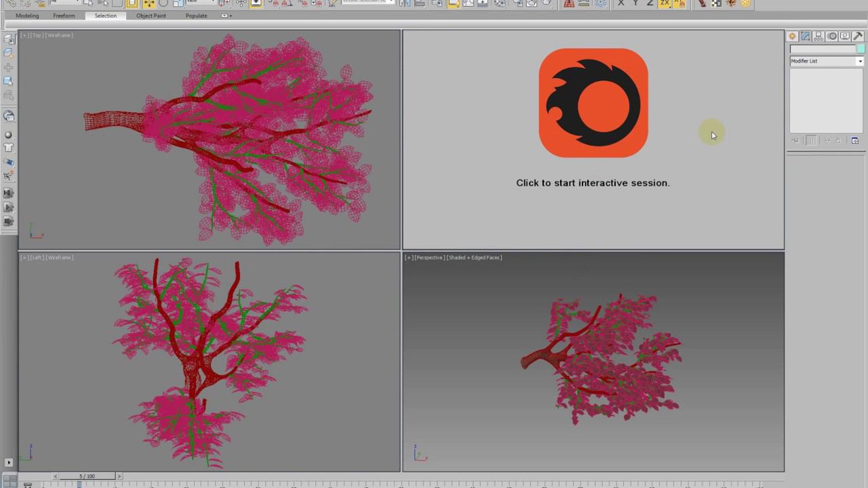Click the Perspective viewport label
This screenshot has width=868, height=488.
click(x=429, y=258)
